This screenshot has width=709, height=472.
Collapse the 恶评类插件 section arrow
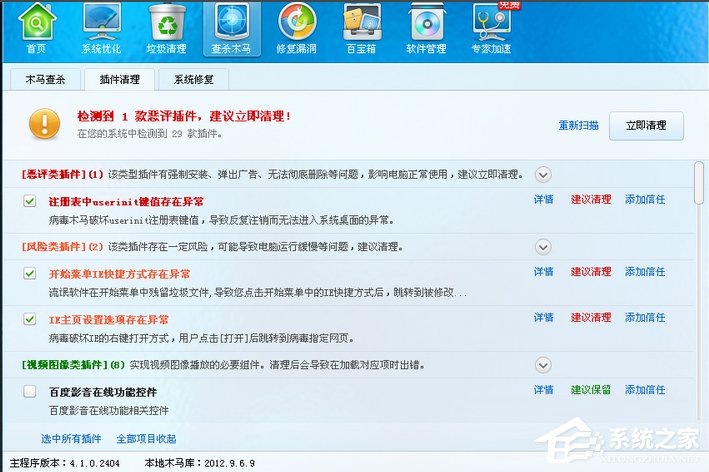[543, 174]
